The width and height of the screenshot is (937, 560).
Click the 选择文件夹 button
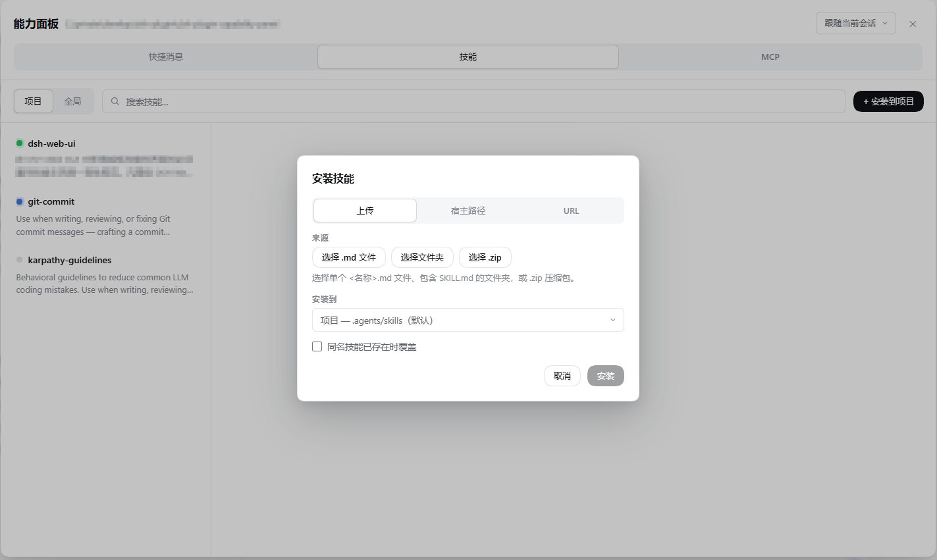[x=422, y=257]
